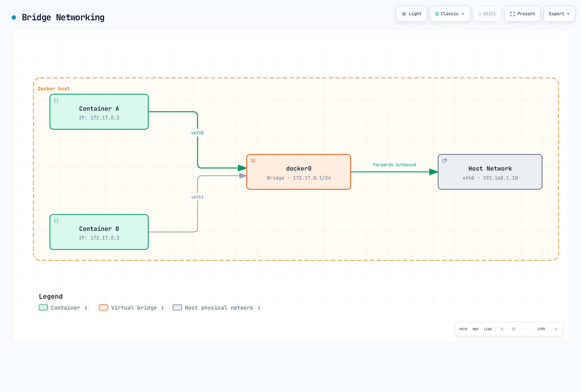Screen dimensions: 581x392
Task: Open the help question mark icon
Action: click(x=513, y=329)
